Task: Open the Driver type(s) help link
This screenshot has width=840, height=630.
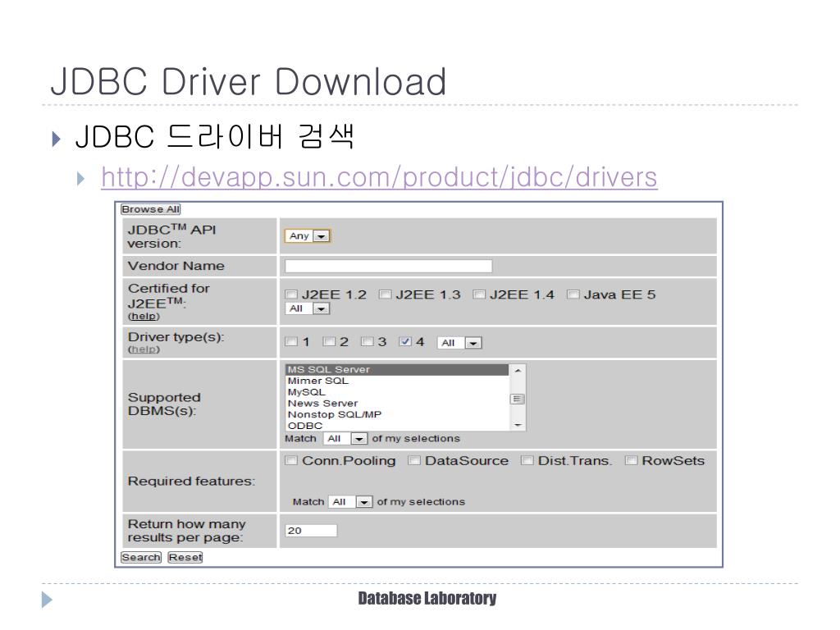Action: (x=144, y=349)
